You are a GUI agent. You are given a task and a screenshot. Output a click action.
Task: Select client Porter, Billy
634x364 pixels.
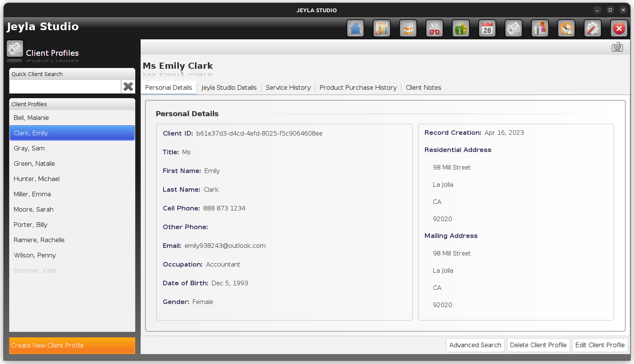[x=72, y=225]
